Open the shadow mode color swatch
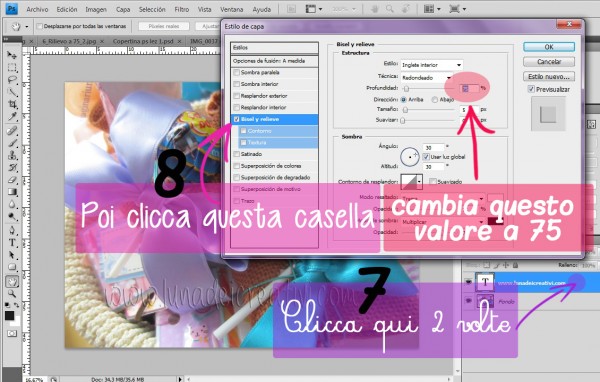600x382 pixels. pyautogui.click(x=495, y=221)
